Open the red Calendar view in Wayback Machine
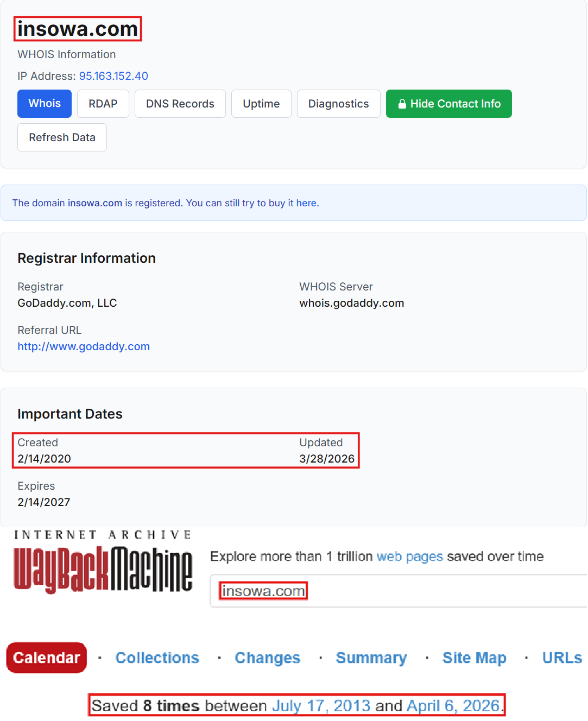 (46, 657)
